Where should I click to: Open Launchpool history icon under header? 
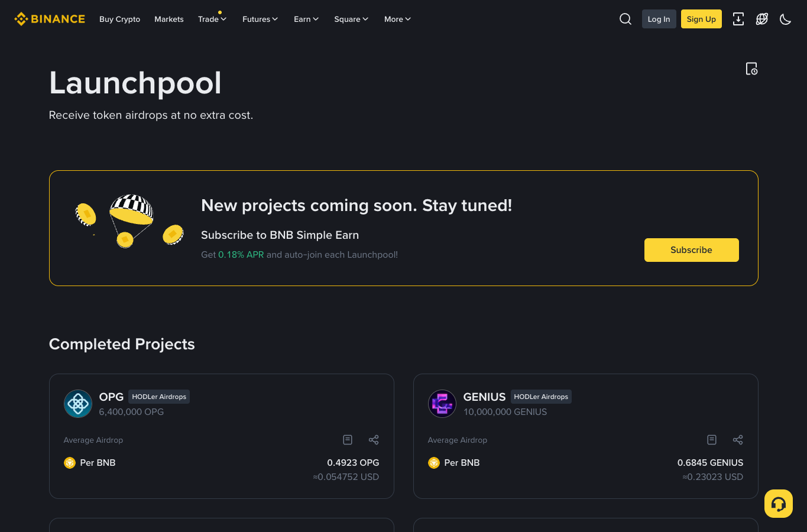click(751, 69)
